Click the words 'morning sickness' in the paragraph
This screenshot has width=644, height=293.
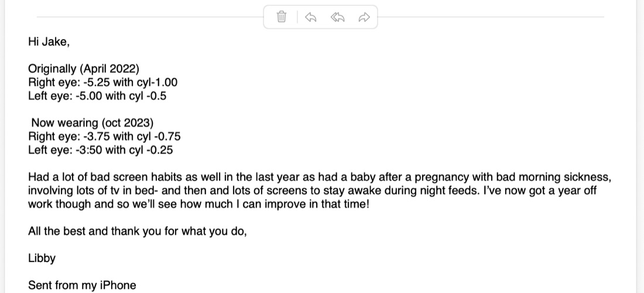(565, 177)
